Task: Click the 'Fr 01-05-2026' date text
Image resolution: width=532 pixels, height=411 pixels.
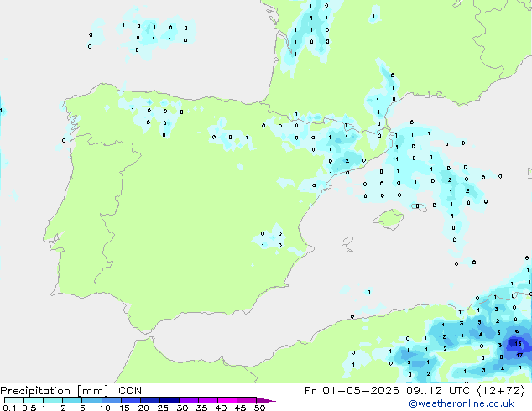Action: (x=352, y=391)
